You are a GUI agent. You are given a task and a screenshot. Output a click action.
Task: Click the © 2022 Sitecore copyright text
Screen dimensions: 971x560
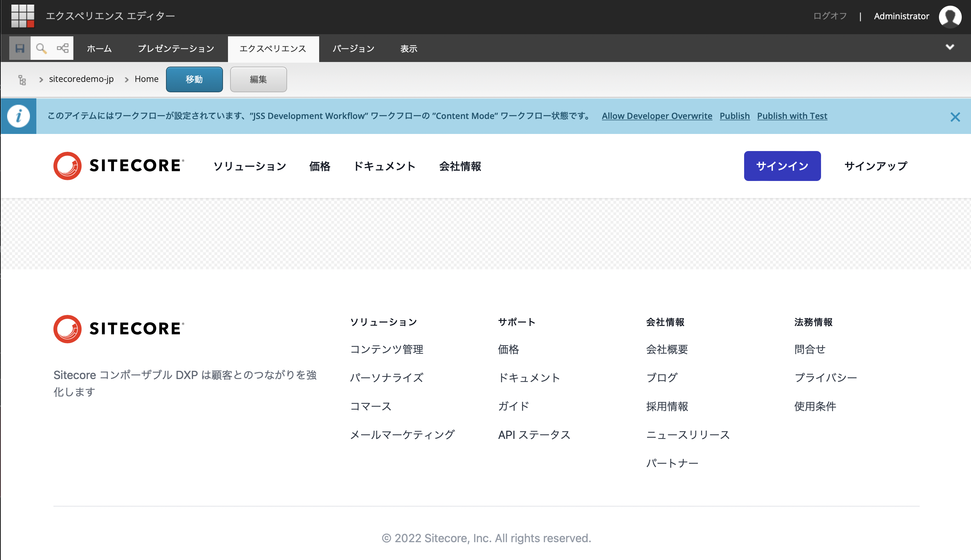(x=486, y=538)
